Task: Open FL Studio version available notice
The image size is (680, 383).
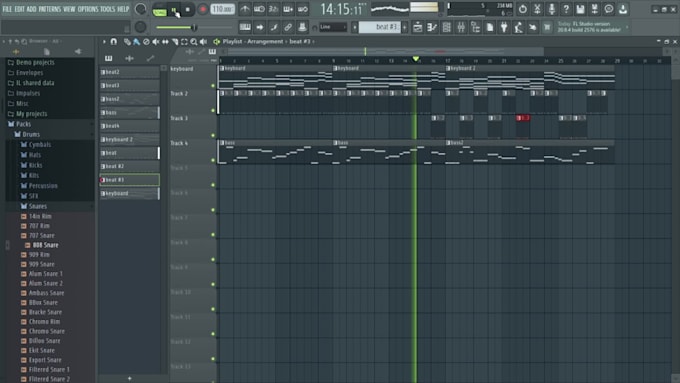Action: [592, 27]
